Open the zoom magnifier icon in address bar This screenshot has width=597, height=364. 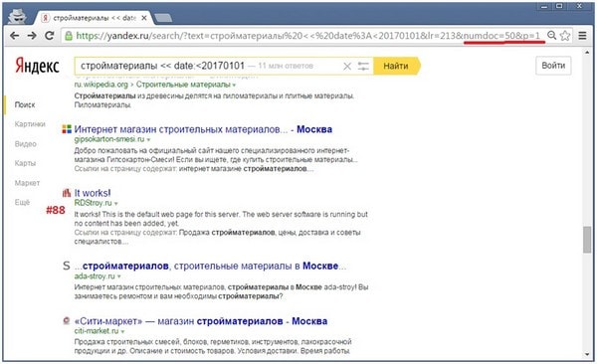551,36
